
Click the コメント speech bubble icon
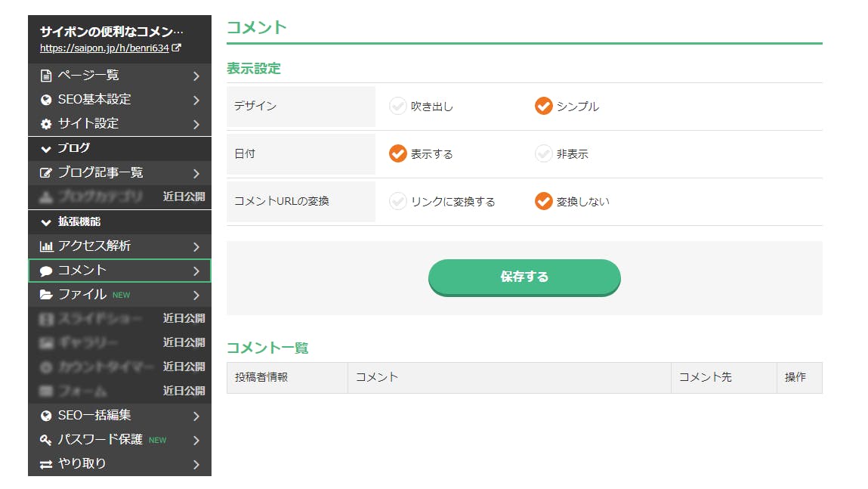(x=46, y=271)
